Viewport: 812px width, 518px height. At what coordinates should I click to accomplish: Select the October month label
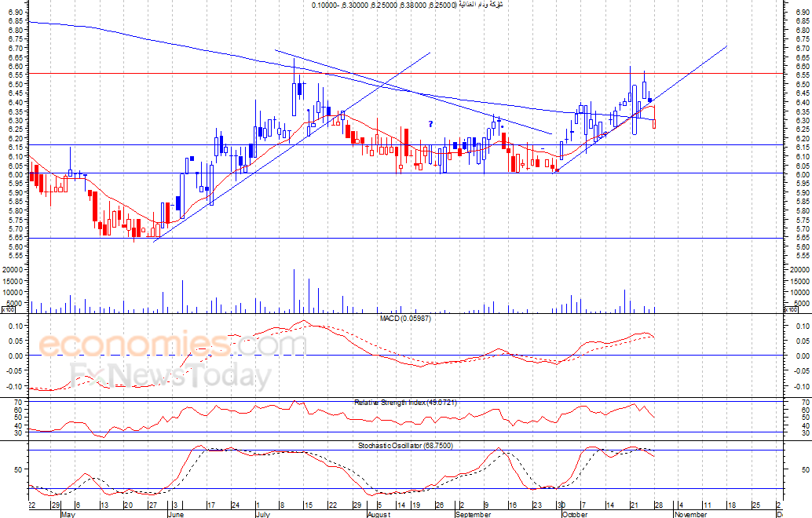(x=575, y=514)
